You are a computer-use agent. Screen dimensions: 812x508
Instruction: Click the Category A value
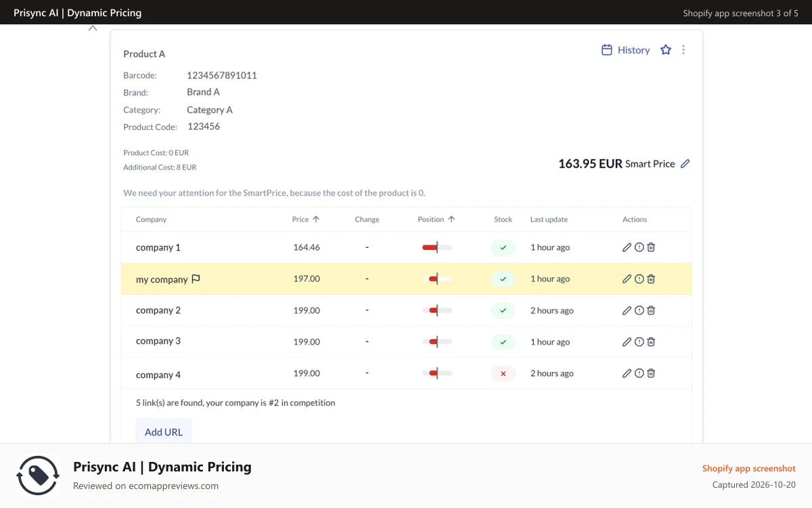pos(210,110)
